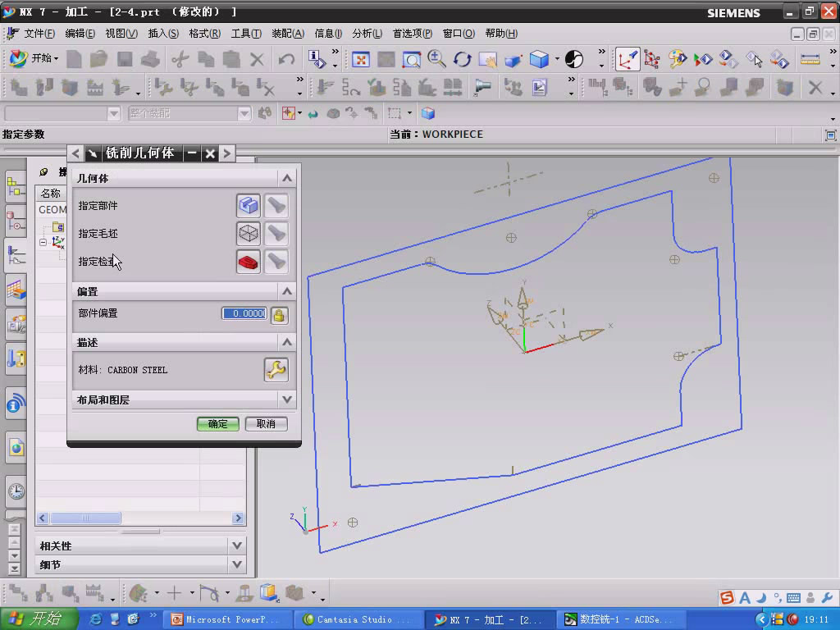Click the scissors cut icon
This screenshot has width=840, height=630.
click(x=180, y=59)
